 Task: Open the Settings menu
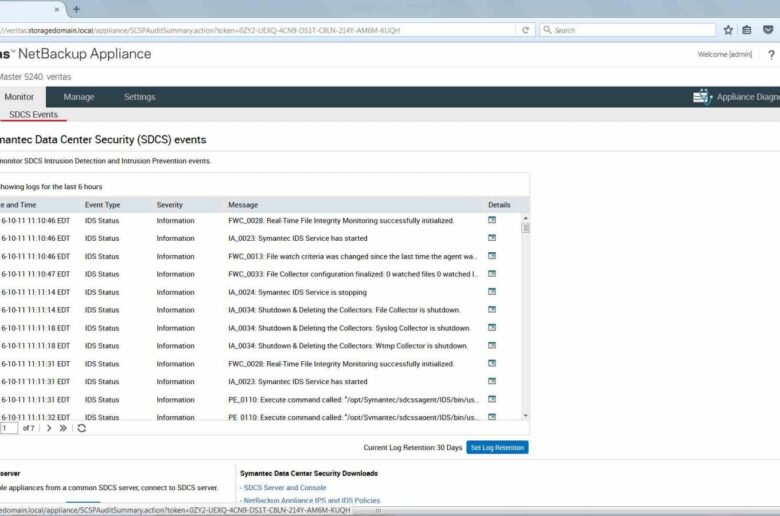pyautogui.click(x=140, y=97)
